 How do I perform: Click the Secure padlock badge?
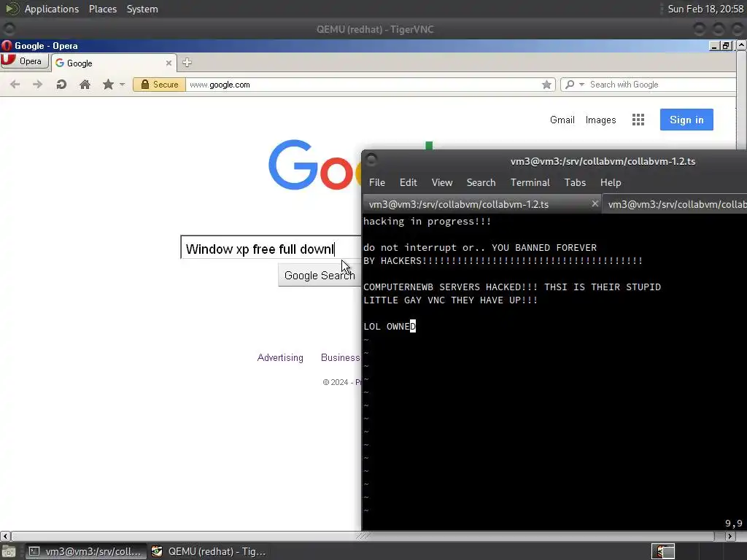pos(159,85)
